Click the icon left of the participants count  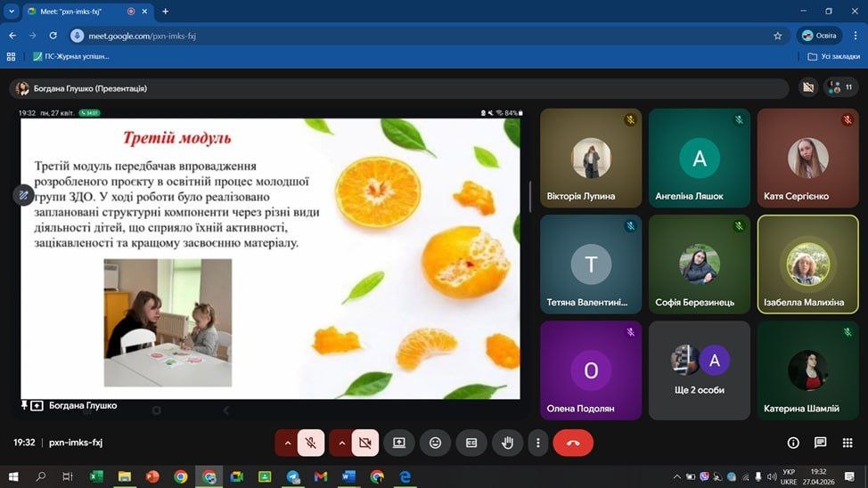(x=807, y=87)
